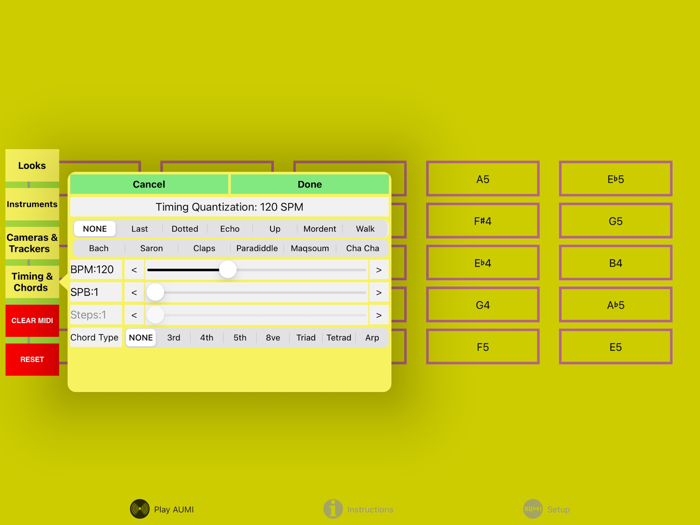Tap the F5 note box
This screenshot has width=700, height=525.
(483, 347)
